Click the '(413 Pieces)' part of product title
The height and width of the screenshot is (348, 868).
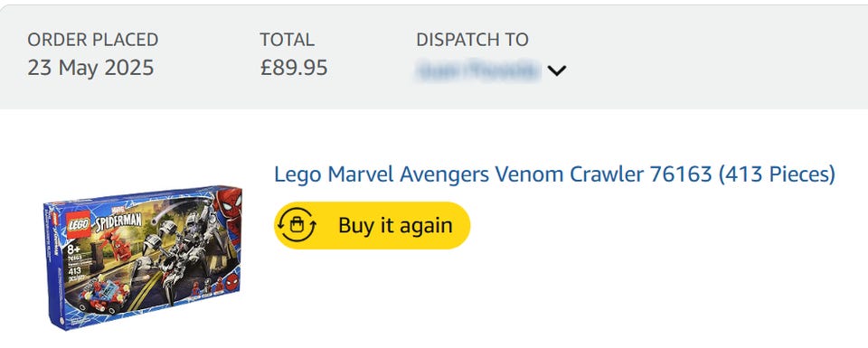coord(777,174)
